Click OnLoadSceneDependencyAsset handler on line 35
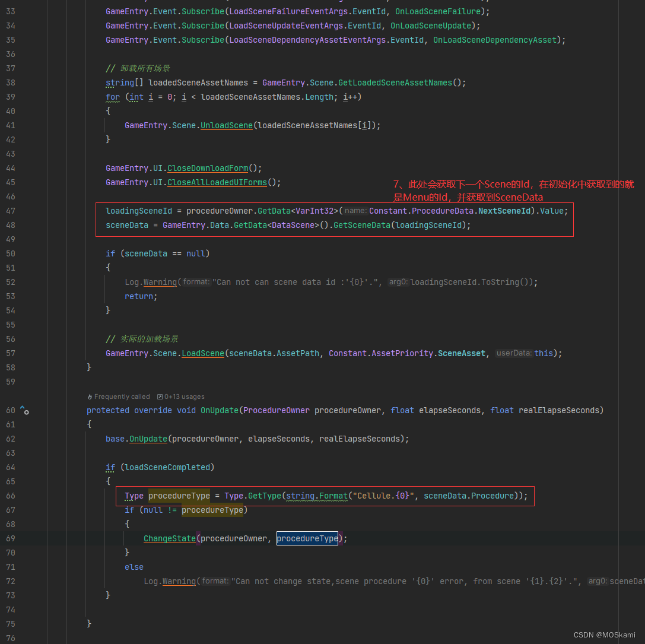 coord(495,40)
